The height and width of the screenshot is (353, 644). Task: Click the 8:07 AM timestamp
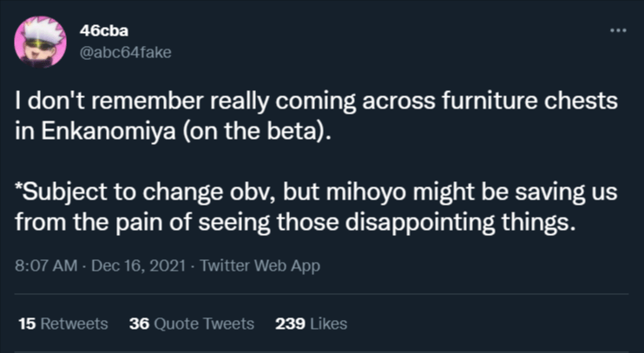46,265
